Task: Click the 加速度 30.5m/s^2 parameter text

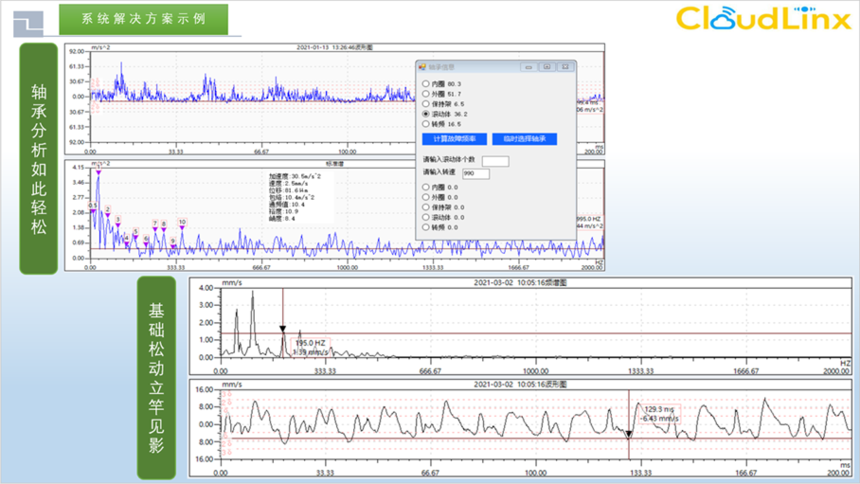Action: [x=295, y=176]
